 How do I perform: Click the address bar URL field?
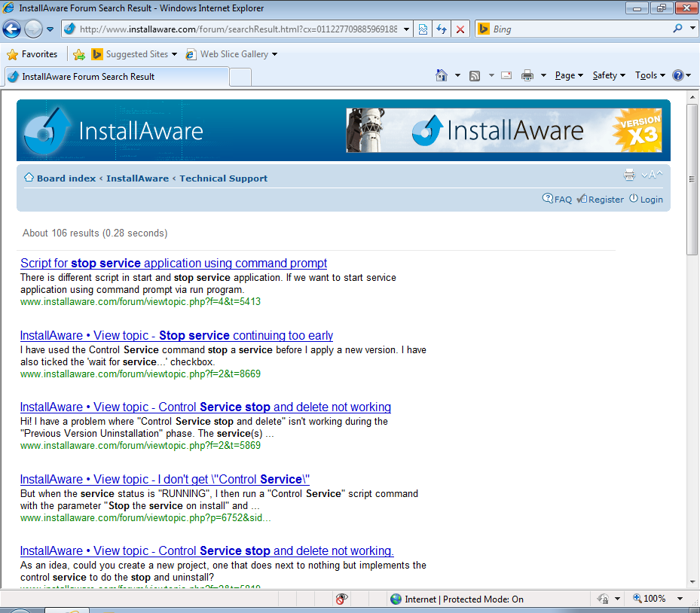(238, 29)
